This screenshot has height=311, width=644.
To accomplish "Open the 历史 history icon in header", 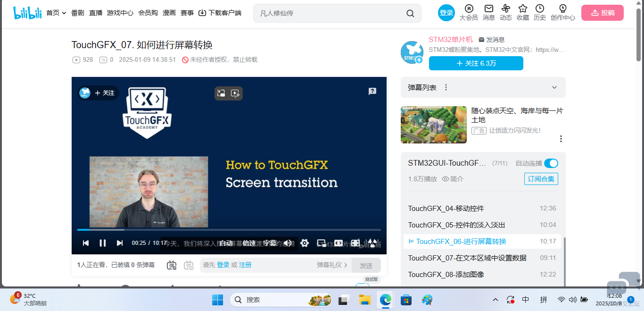I will click(539, 13).
